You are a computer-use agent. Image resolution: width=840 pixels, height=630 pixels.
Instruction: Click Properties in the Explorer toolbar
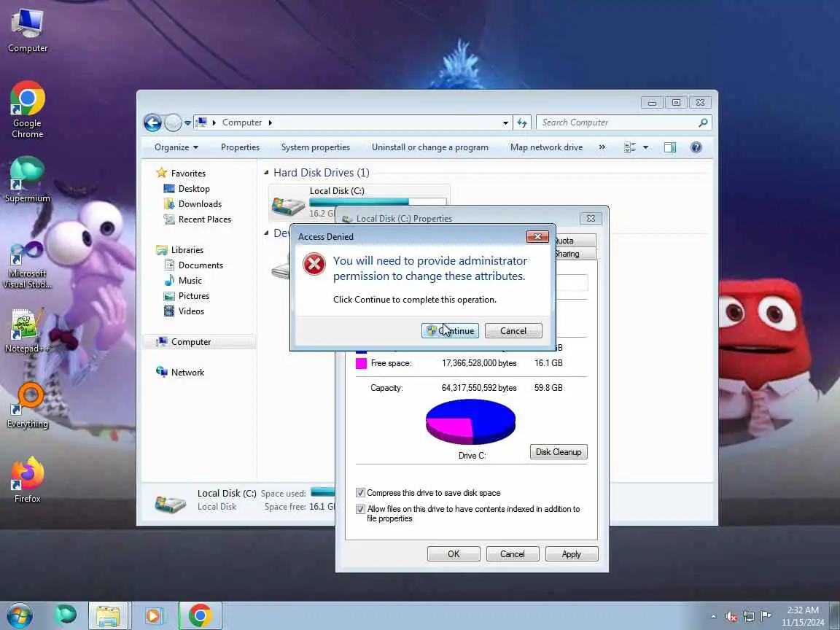click(x=240, y=147)
